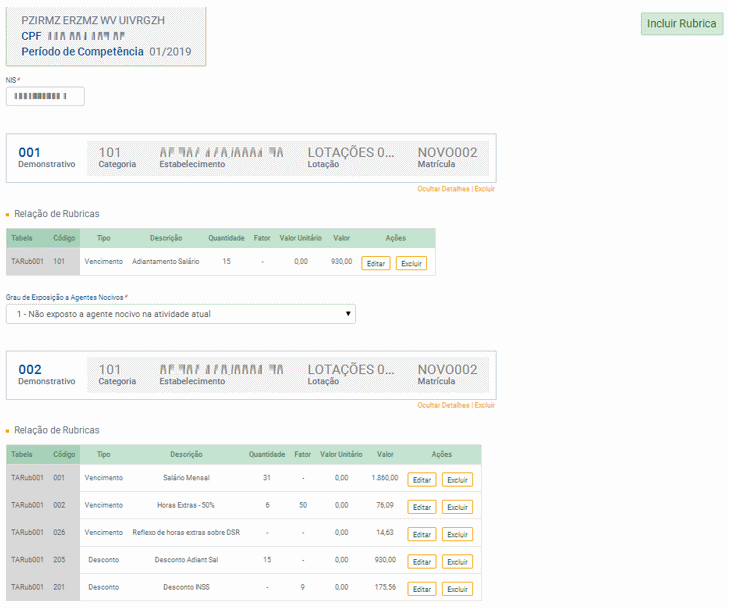The image size is (729, 608).
Task: Edit the Adiantamento Salário rubrica
Action: [x=376, y=264]
